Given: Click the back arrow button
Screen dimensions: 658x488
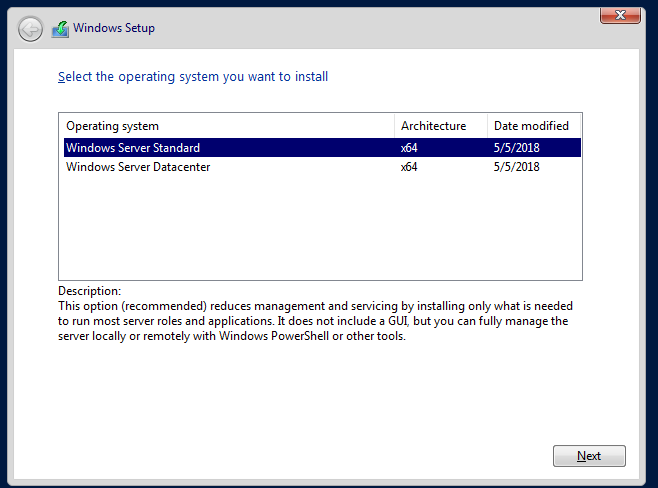Looking at the screenshot, I should (x=30, y=29).
